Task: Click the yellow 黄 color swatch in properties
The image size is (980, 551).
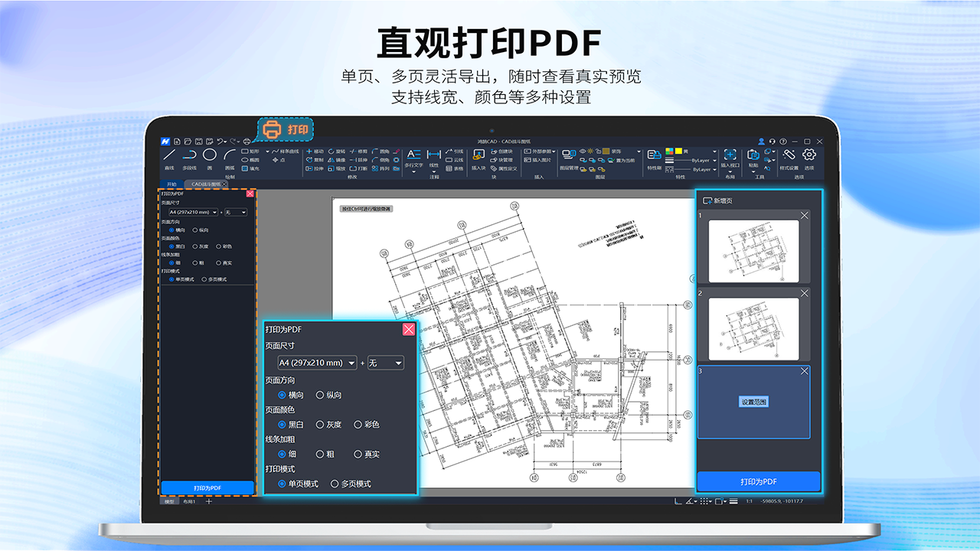Action: click(x=679, y=151)
